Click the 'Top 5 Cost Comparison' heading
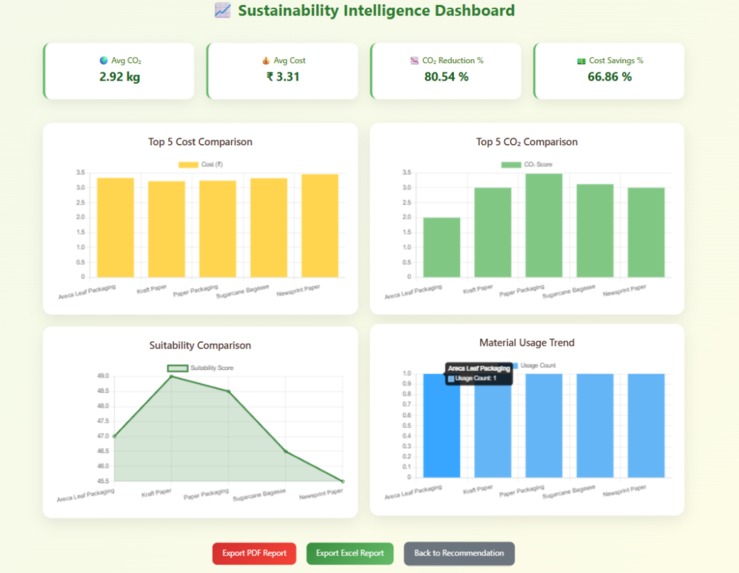739x573 pixels. (x=200, y=142)
